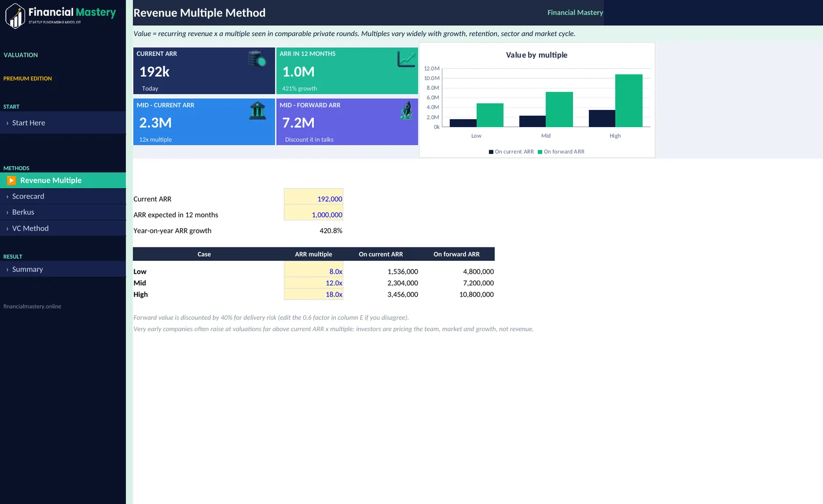Go to the Berkus method page
Screen dimensions: 823x504
[63, 212]
